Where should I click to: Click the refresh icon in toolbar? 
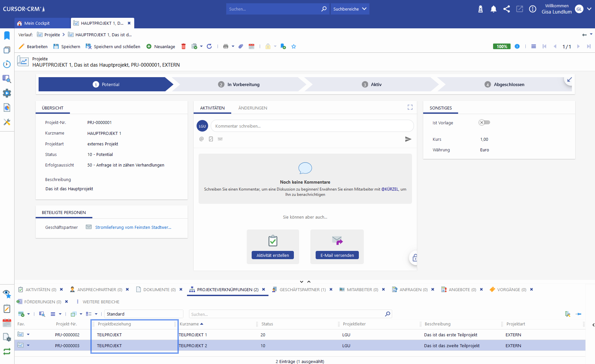(209, 46)
